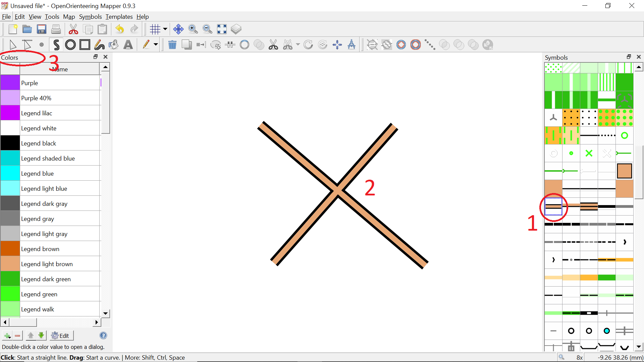Open the grid options dropdown arrow
This screenshot has height=362, width=644.
pyautogui.click(x=165, y=29)
